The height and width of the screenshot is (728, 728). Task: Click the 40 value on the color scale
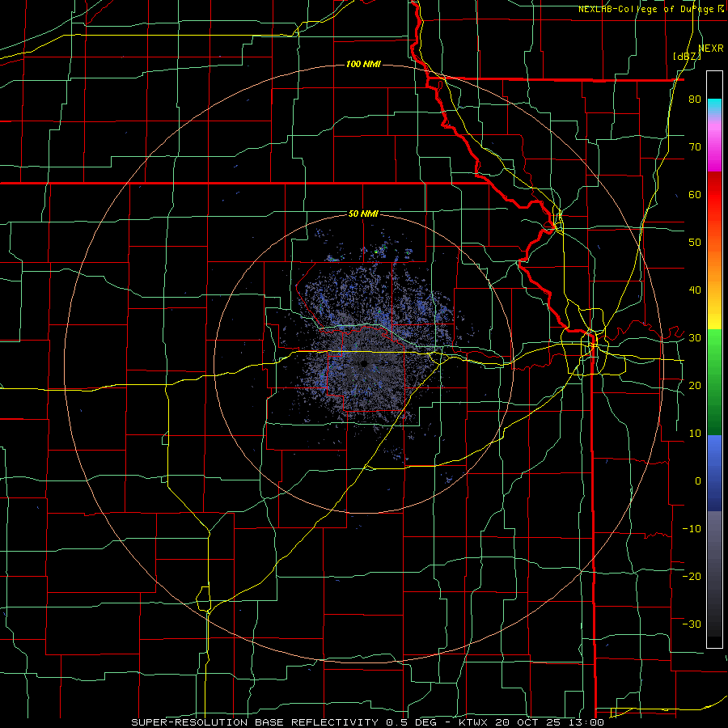pos(695,290)
